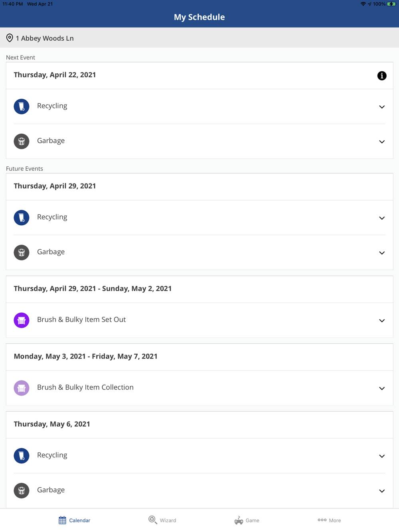Tap the purple Brush & Bulky Set Out icon
This screenshot has width=399, height=532.
[22, 320]
